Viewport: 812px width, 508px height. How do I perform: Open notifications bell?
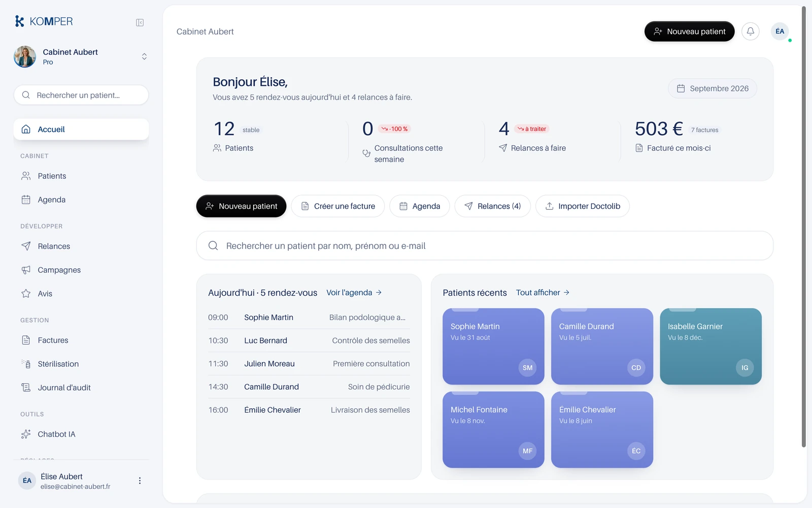(x=750, y=31)
